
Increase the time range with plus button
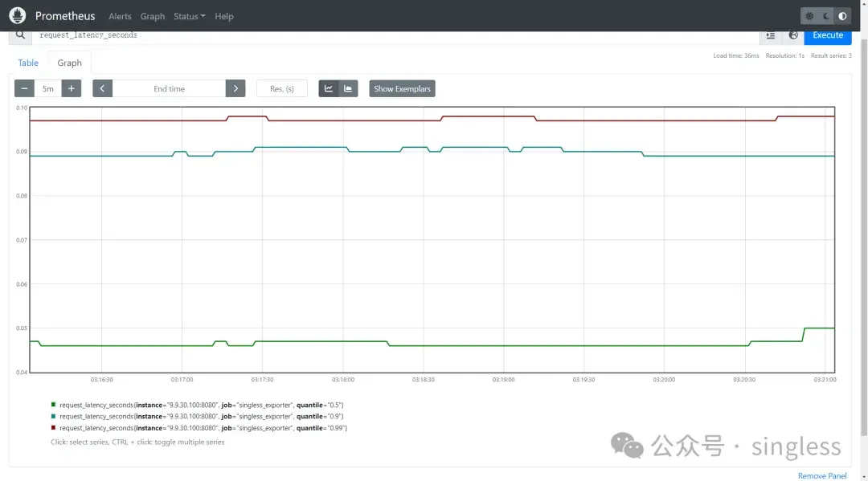(x=72, y=88)
